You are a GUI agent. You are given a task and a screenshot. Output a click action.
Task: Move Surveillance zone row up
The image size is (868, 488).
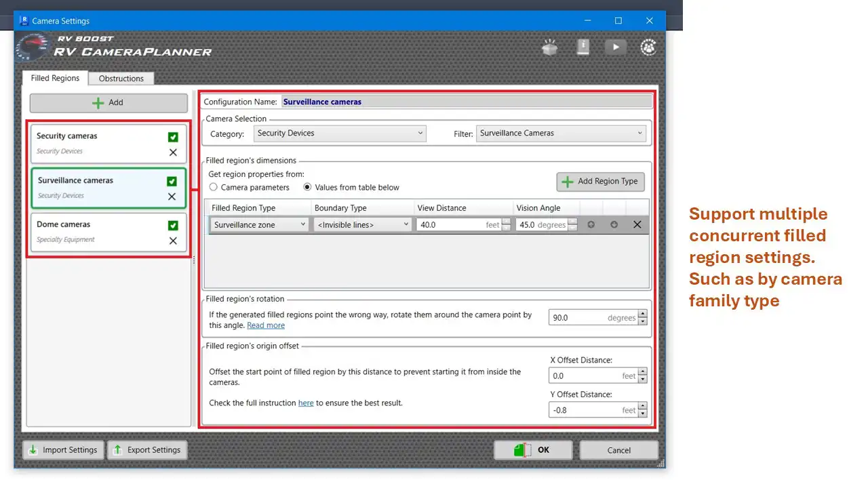[591, 224]
